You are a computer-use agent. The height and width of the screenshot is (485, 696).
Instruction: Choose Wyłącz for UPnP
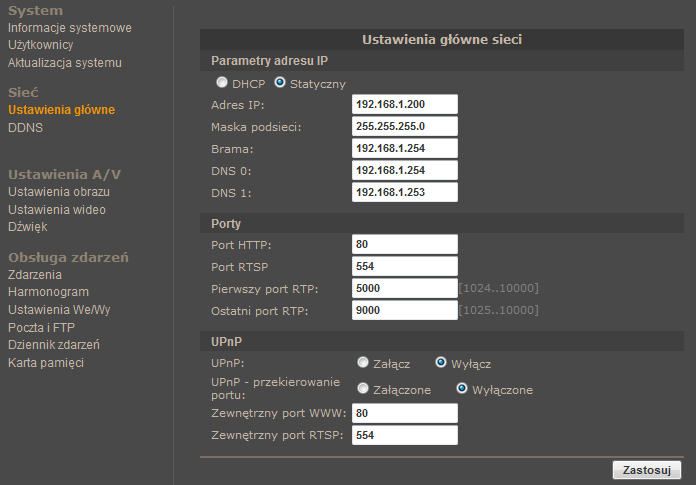click(x=441, y=363)
